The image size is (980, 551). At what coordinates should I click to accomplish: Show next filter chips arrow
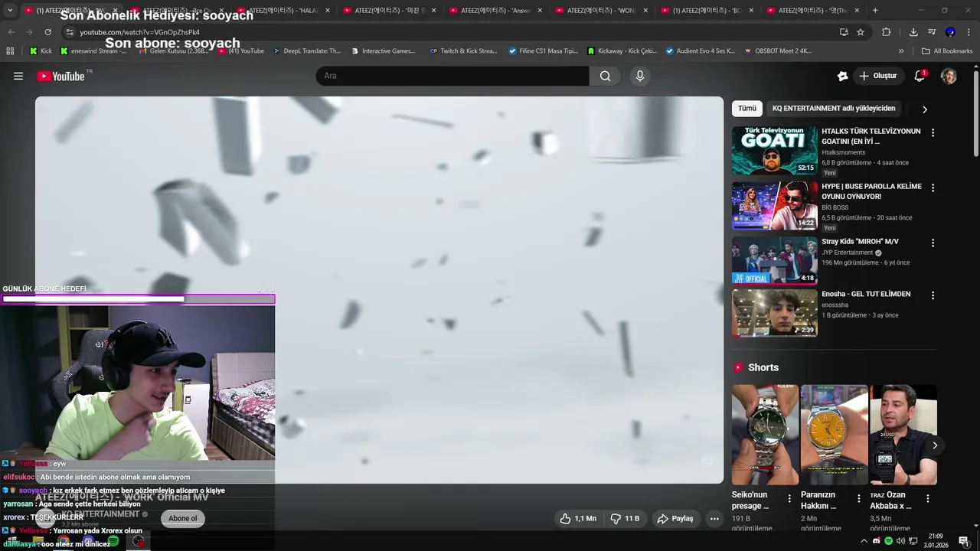click(x=925, y=109)
